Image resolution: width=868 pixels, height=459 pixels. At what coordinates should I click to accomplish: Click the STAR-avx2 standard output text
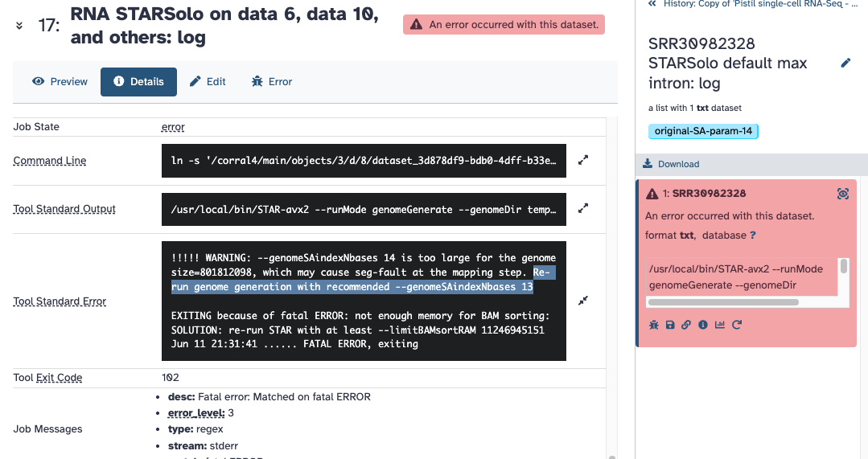tap(364, 210)
